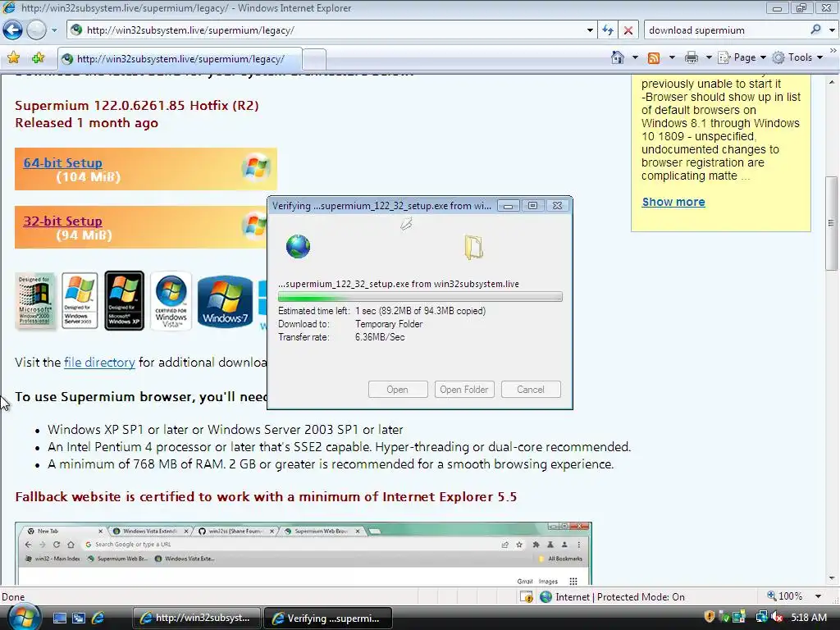The image size is (840, 630).
Task: Expand the Print dropdown arrow
Action: point(708,57)
